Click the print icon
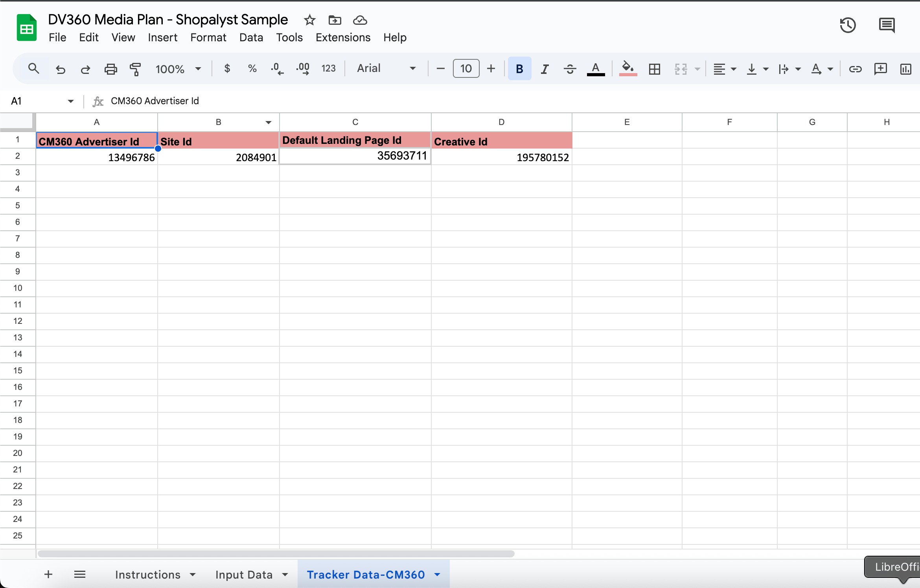Image resolution: width=920 pixels, height=588 pixels. (x=110, y=69)
